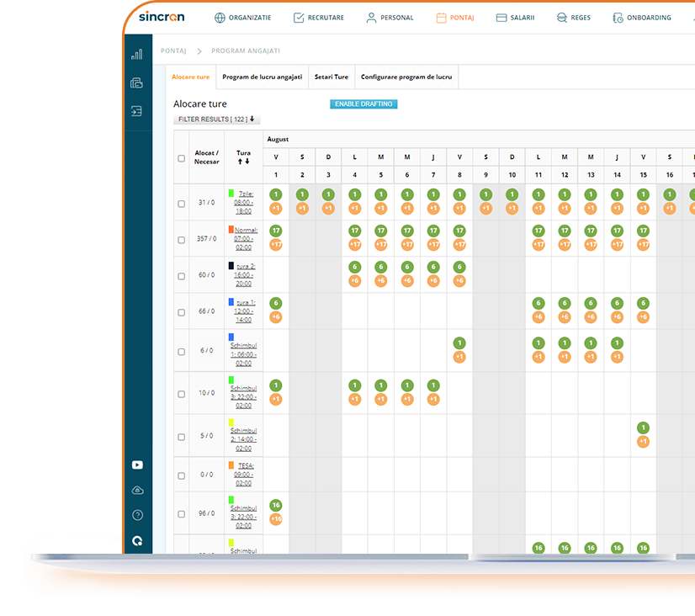Viewport: 695px width, 616px height.
Task: Open the Salarii section icon
Action: point(501,17)
